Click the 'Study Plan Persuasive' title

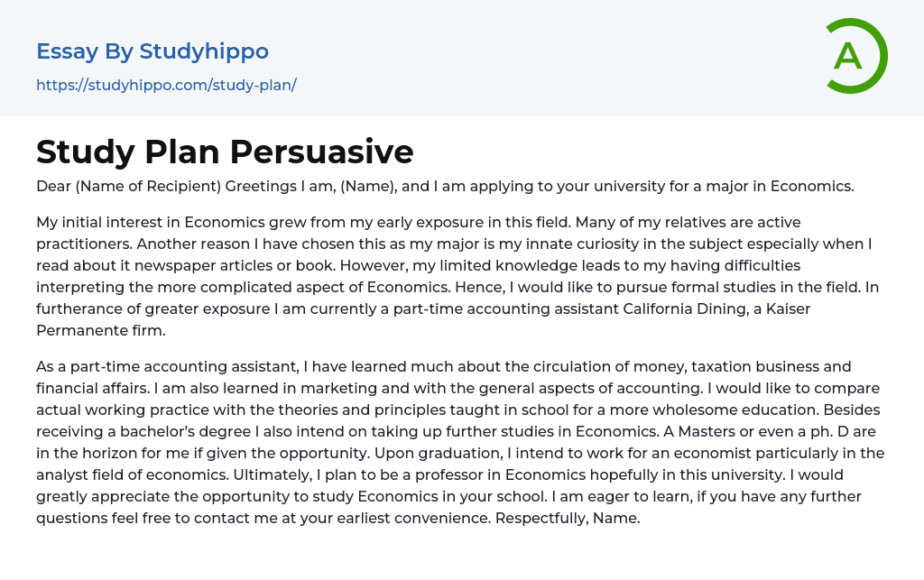click(225, 152)
